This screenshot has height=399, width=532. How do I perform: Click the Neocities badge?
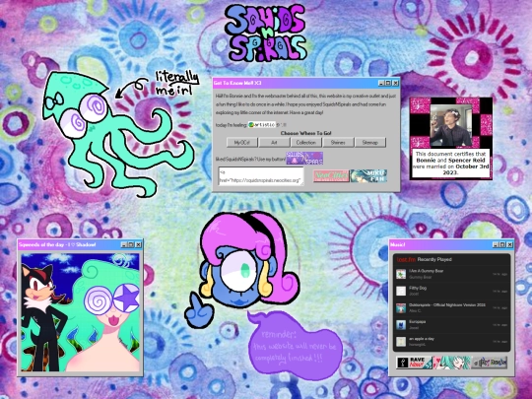pyautogui.click(x=331, y=175)
